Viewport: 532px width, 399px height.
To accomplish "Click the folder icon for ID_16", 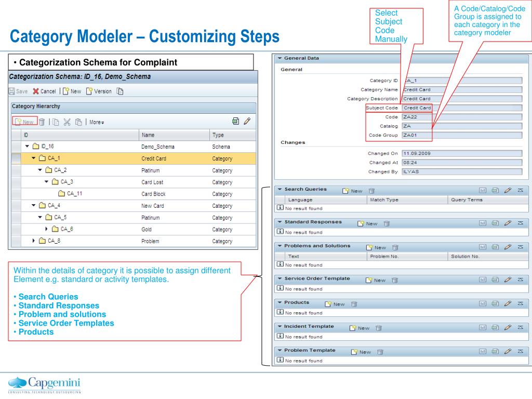I will click(36, 146).
